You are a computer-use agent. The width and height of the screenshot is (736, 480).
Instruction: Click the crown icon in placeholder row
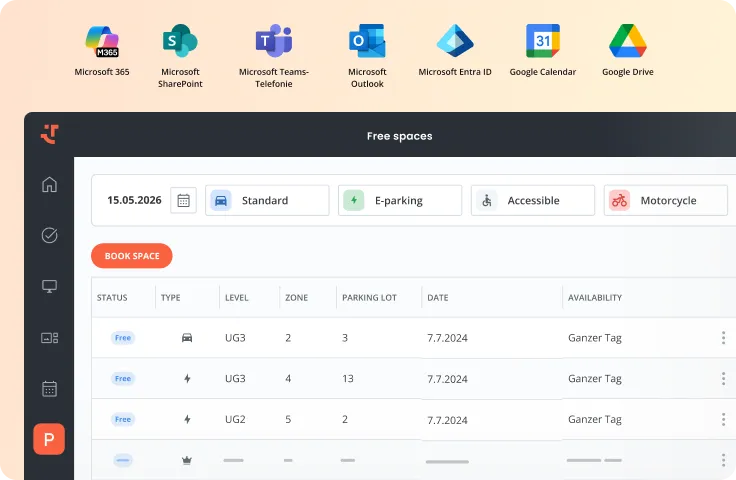click(x=187, y=460)
